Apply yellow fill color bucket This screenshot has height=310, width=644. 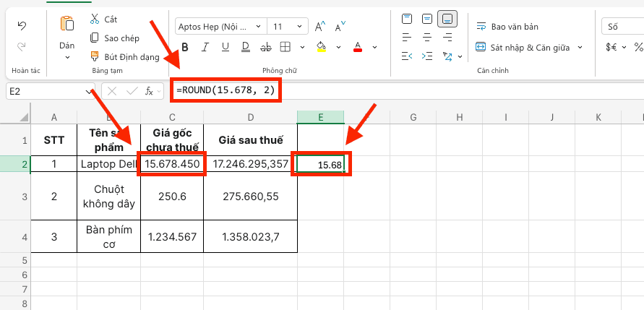(x=322, y=46)
